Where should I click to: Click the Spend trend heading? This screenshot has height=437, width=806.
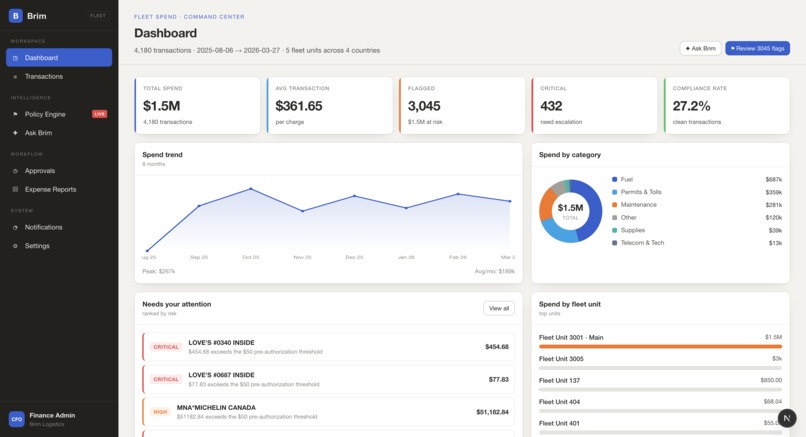coord(162,155)
